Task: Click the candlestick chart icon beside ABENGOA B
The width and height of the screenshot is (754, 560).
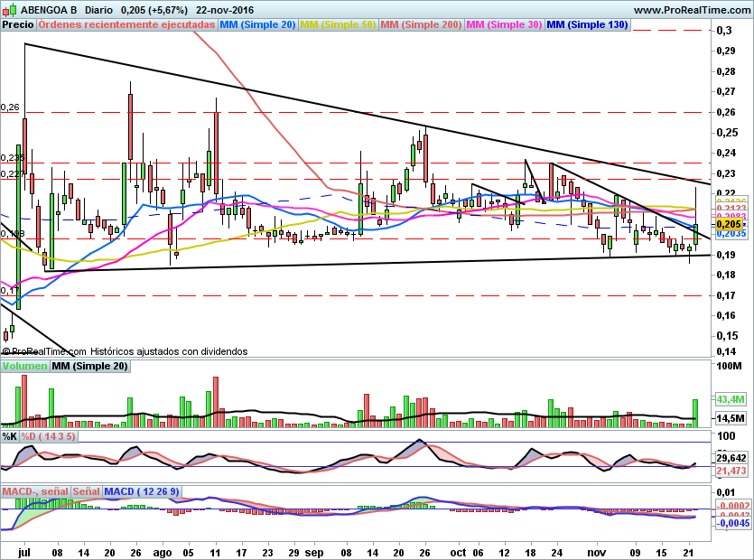Action: 9,9
